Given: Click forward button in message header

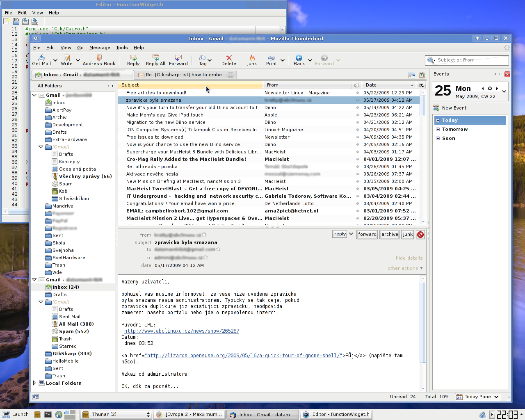Looking at the screenshot, I should click(x=367, y=234).
